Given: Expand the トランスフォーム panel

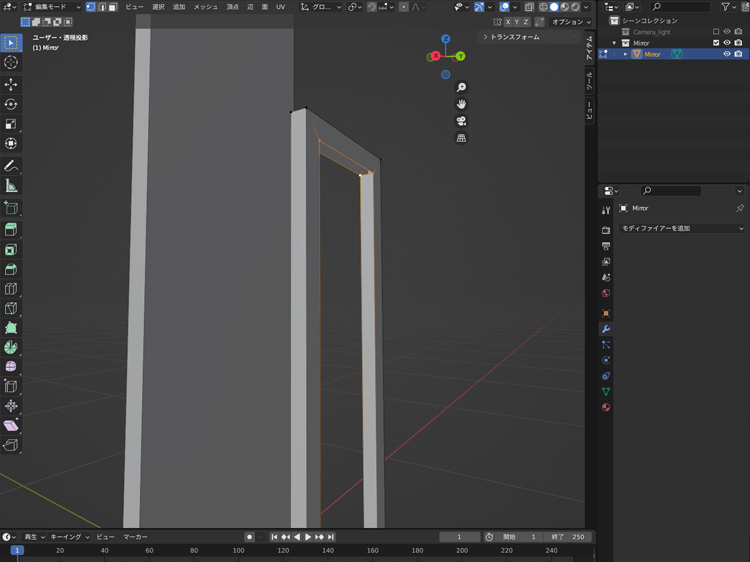Looking at the screenshot, I should (514, 37).
